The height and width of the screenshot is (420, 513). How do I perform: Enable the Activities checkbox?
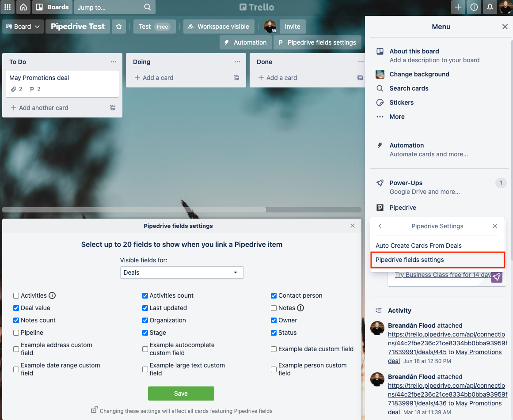tap(16, 296)
